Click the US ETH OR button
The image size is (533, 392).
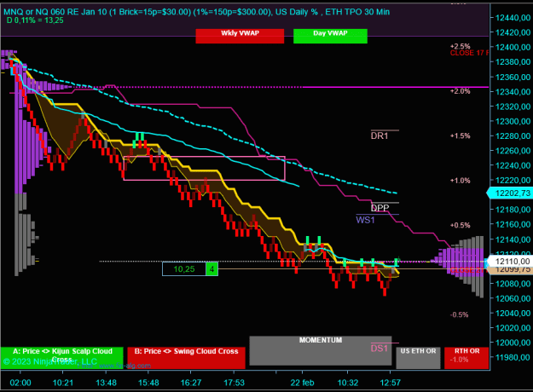coord(418,358)
